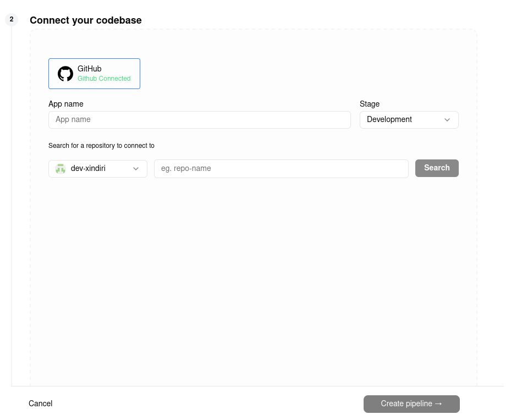Viewport: 511px width, 420px height.
Task: Click the Create pipeline button
Action: 411,404
